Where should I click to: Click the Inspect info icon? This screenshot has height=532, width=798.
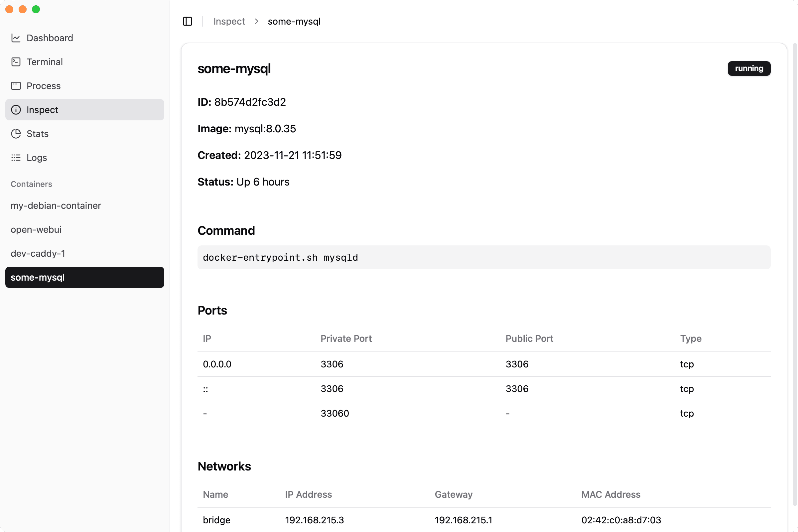click(x=16, y=110)
